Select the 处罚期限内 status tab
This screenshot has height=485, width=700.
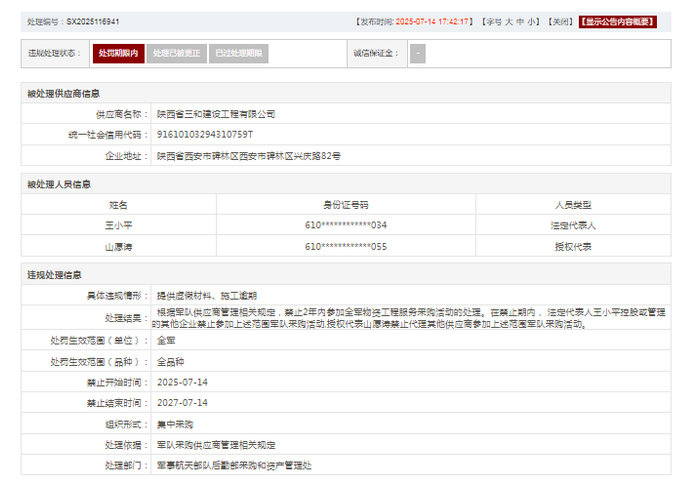[118, 54]
